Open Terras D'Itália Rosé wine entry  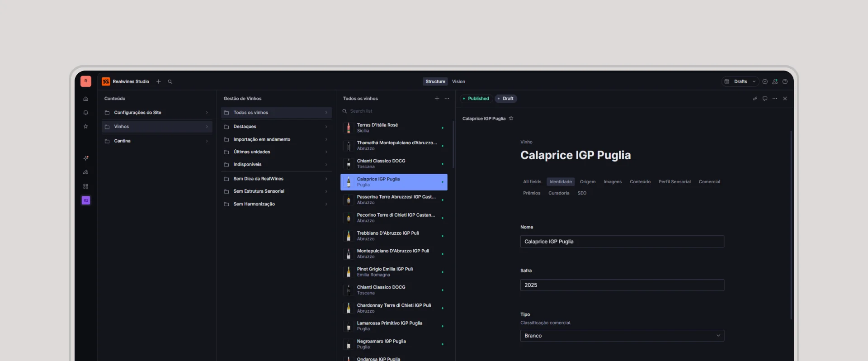click(x=394, y=128)
